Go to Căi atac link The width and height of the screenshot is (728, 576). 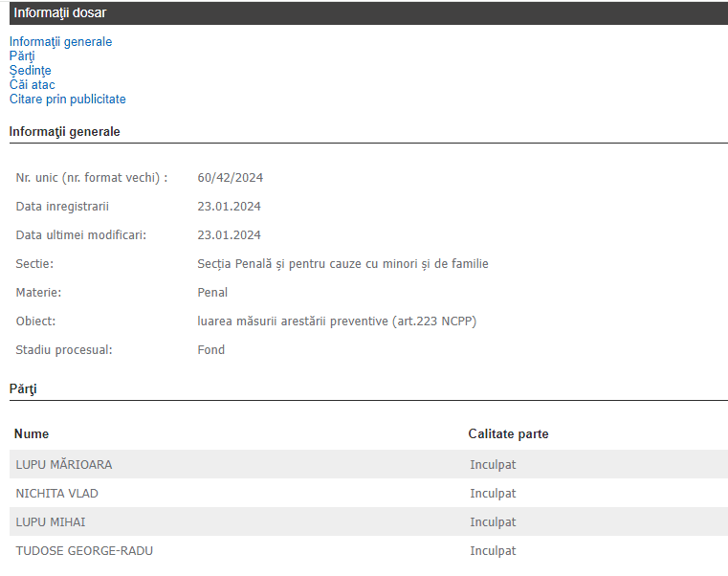[x=33, y=85]
